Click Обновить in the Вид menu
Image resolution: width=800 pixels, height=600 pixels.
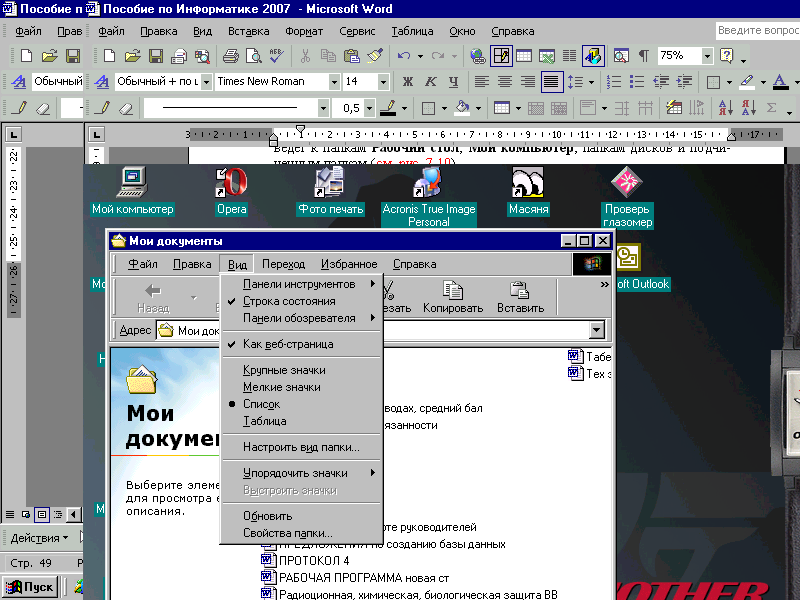coord(301,516)
